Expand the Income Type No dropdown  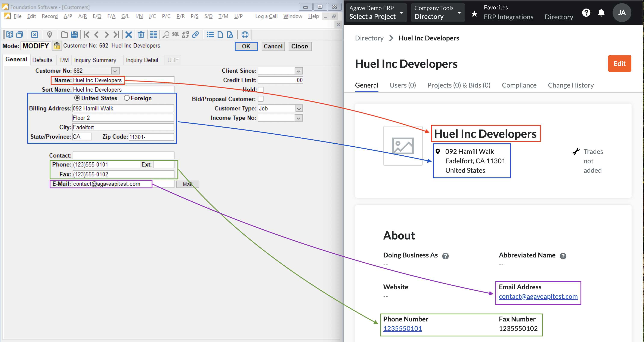coord(298,118)
